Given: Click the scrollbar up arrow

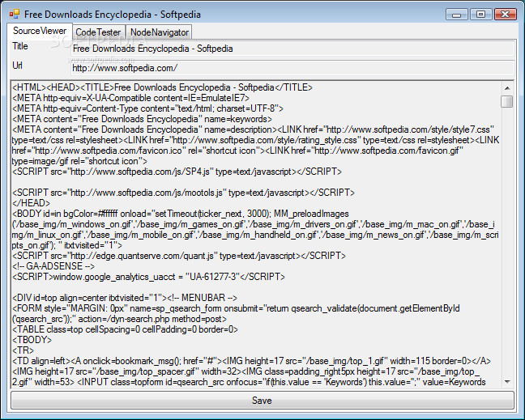Looking at the screenshot, I should [x=507, y=88].
